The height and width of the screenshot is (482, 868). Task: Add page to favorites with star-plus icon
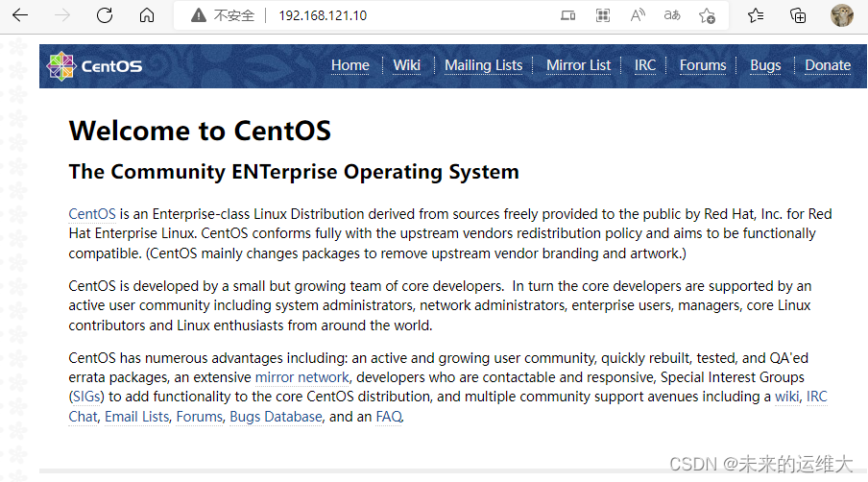(707, 15)
